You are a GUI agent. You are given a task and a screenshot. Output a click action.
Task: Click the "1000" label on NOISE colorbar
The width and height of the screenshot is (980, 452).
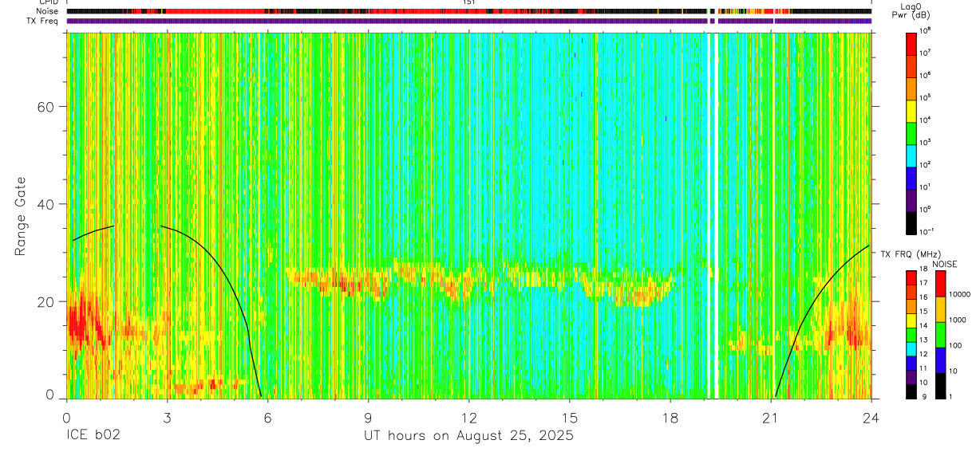tap(956, 321)
